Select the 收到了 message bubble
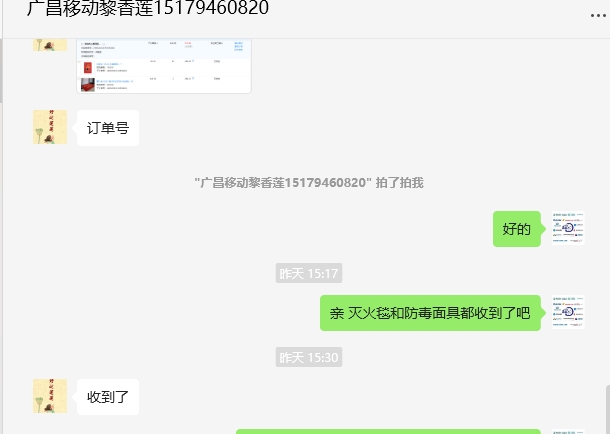The height and width of the screenshot is (434, 610). point(108,397)
